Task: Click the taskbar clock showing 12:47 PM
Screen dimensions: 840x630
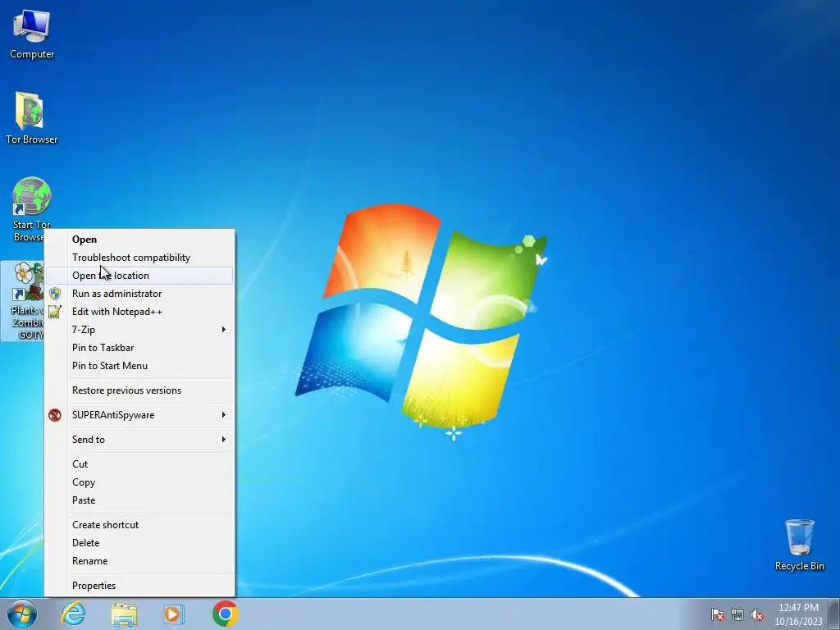Action: [798, 614]
